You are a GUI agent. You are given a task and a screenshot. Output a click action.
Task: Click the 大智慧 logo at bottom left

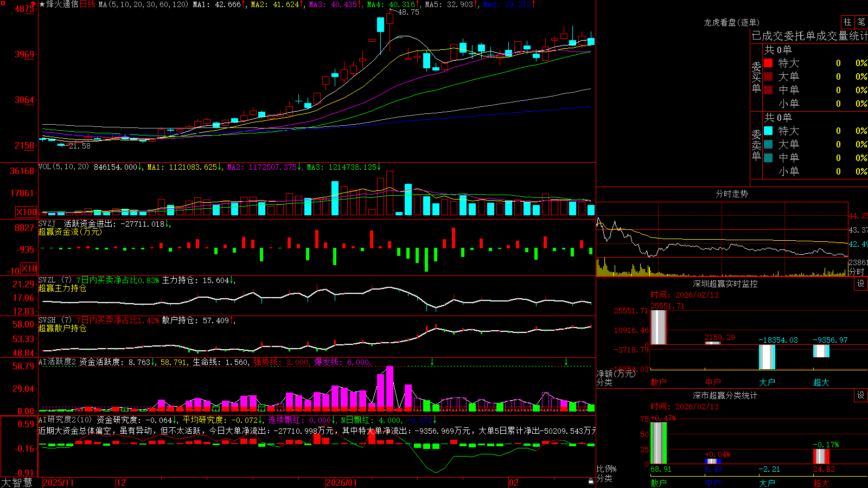pos(17,482)
